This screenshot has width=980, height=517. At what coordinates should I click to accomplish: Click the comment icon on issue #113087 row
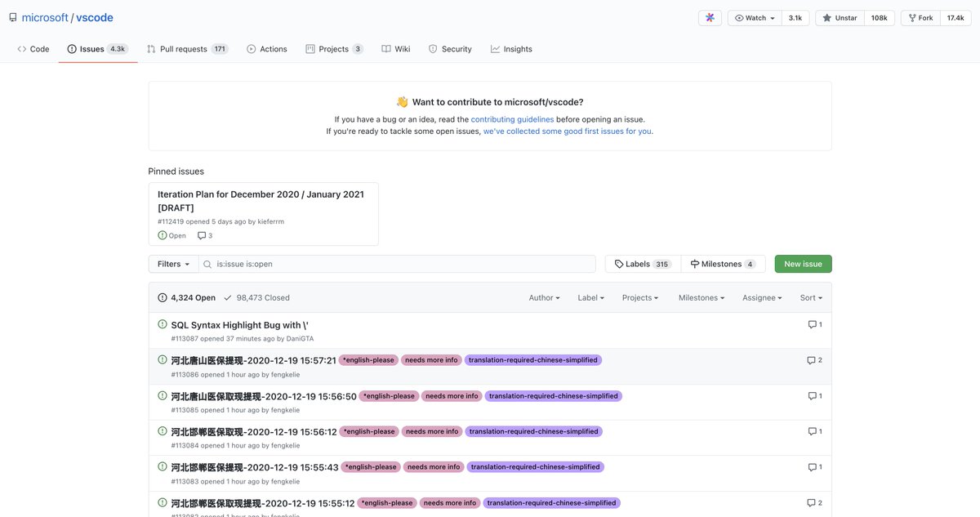(x=812, y=324)
